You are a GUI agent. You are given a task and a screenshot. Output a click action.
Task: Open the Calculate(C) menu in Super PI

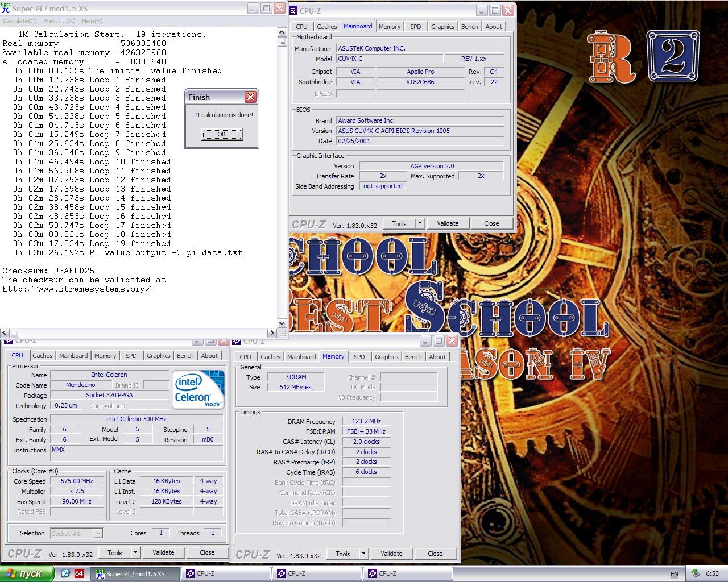point(20,21)
